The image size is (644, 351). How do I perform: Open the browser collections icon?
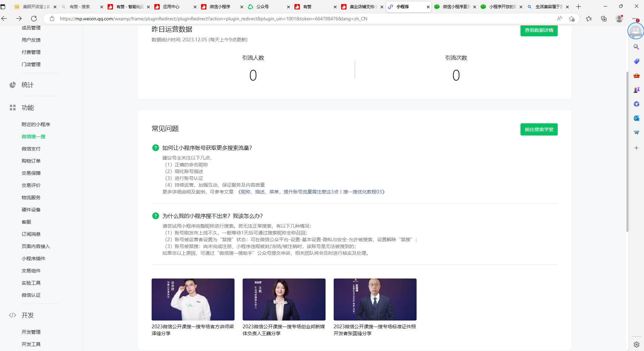604,19
